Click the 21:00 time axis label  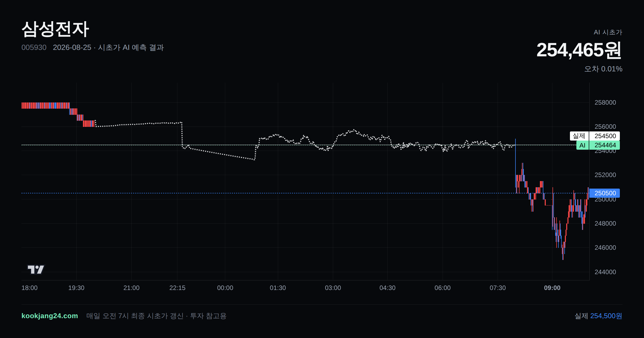click(131, 288)
